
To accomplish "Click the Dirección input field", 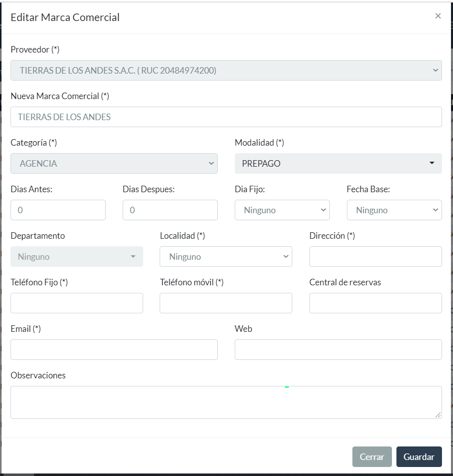I will pos(375,257).
